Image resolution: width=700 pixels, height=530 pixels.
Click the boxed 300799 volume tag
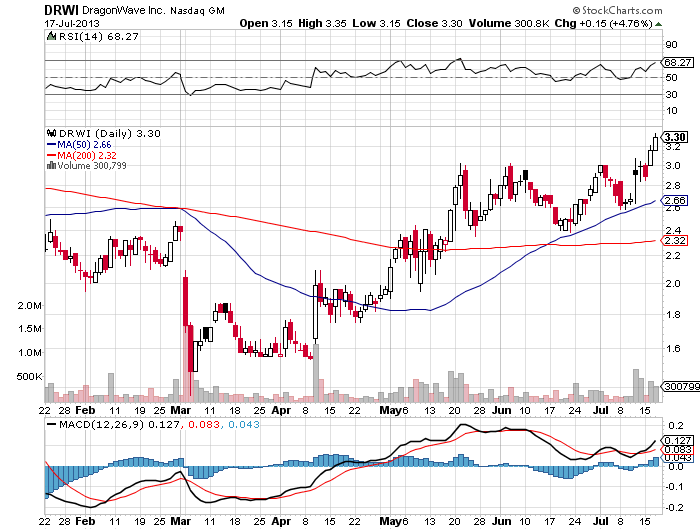click(x=681, y=386)
